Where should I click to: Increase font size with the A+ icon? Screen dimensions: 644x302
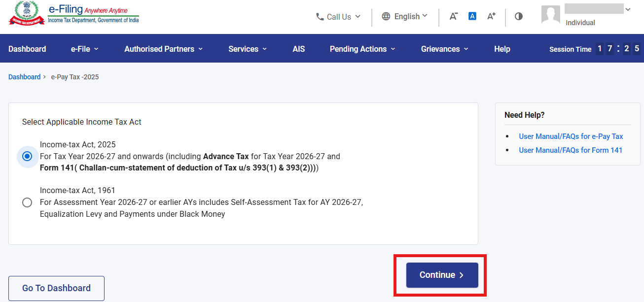tap(491, 16)
